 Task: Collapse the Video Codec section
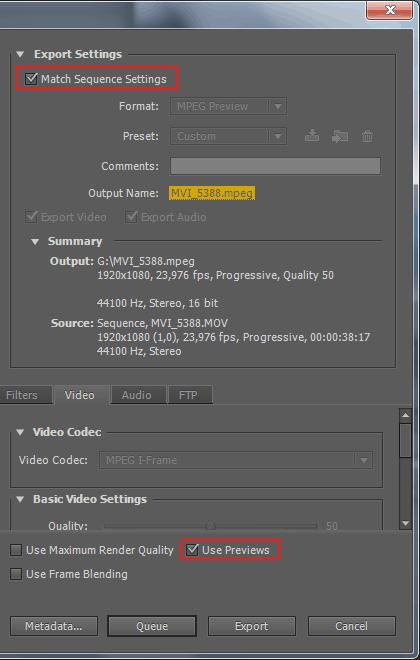pos(20,432)
